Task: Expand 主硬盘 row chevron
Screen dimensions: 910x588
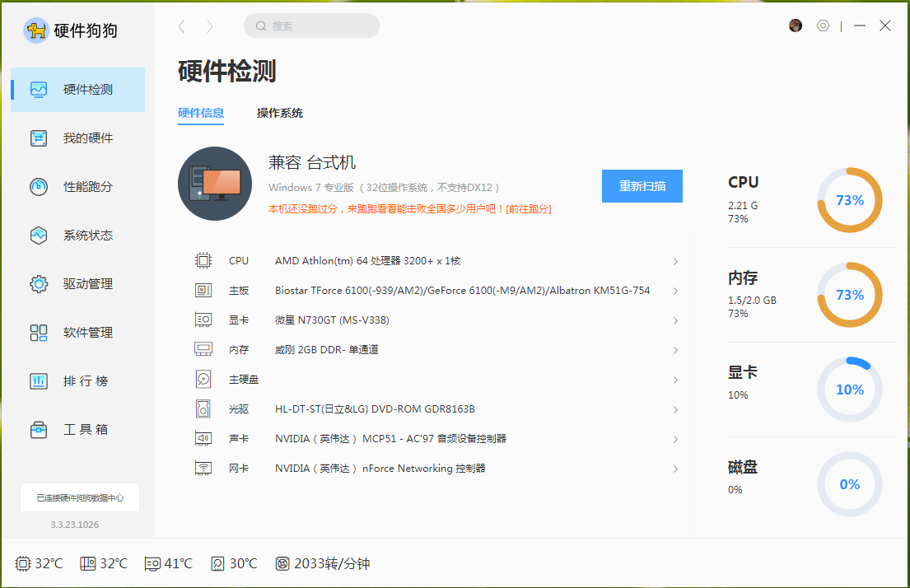Action: 675,380
